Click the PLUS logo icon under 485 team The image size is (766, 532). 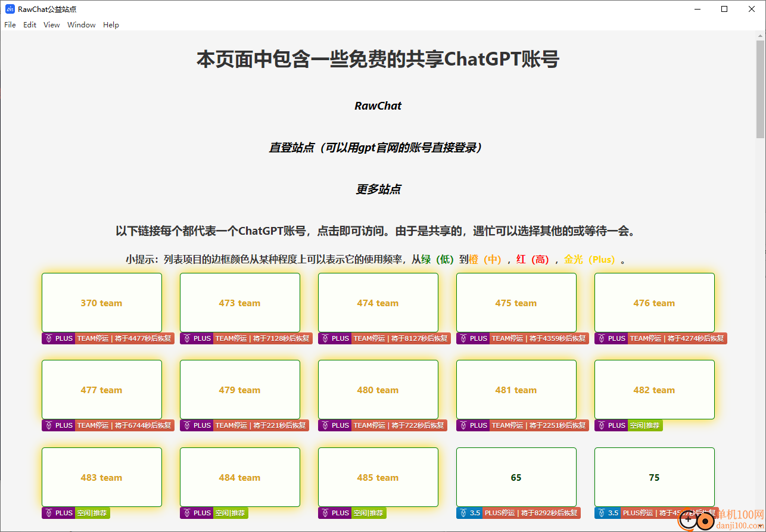(325, 513)
